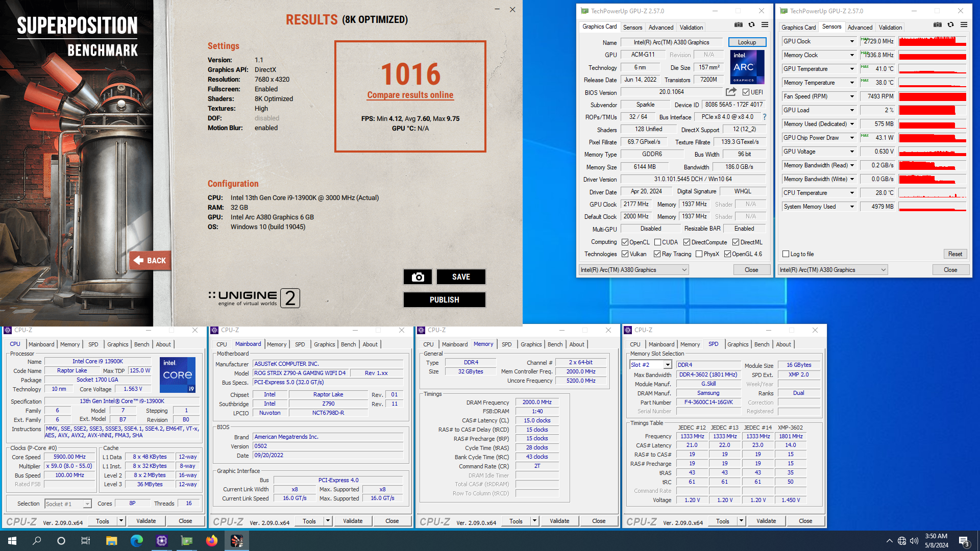
Task: Open GPU Chip Power Draw sensor dropdown
Action: pos(851,138)
